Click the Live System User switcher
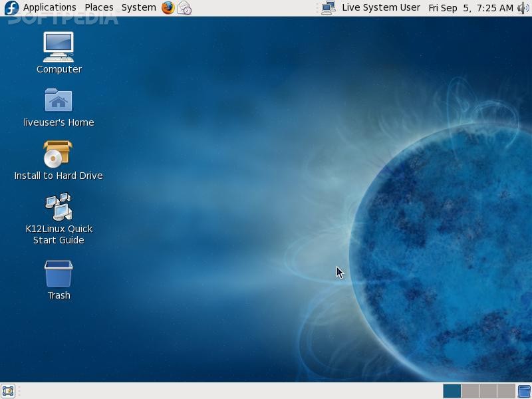 381,7
